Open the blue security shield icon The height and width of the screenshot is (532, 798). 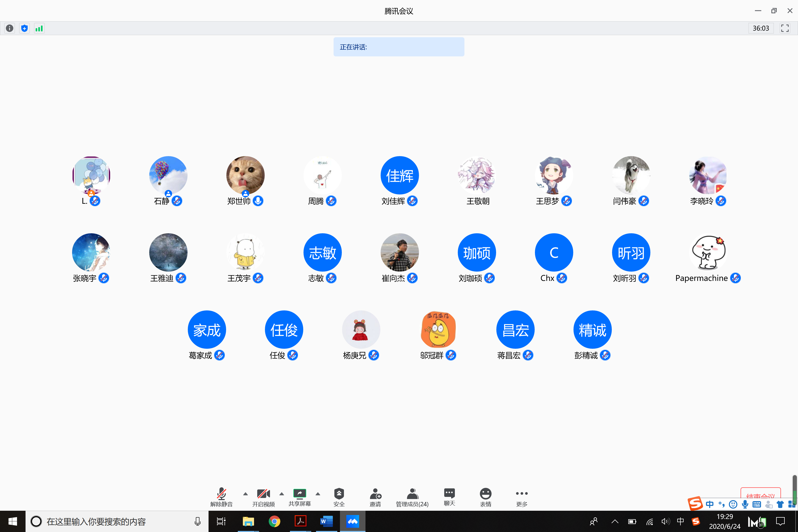click(x=24, y=28)
